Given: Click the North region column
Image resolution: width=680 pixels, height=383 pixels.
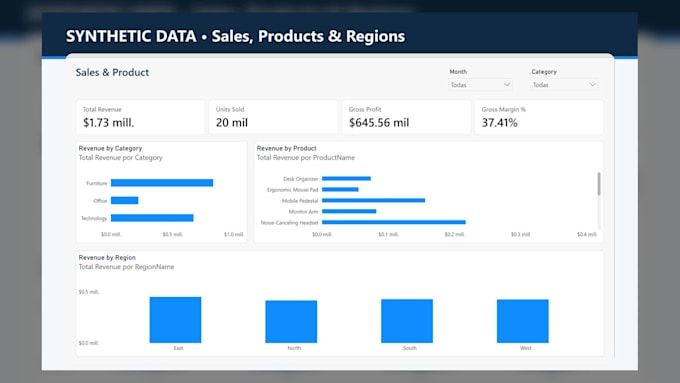Looking at the screenshot, I should [x=291, y=321].
